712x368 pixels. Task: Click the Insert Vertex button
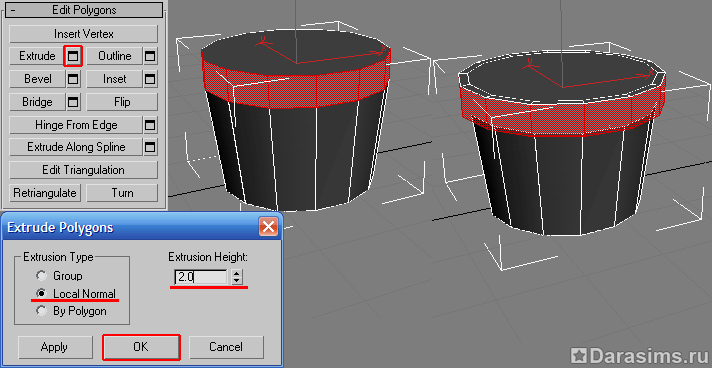click(x=84, y=34)
